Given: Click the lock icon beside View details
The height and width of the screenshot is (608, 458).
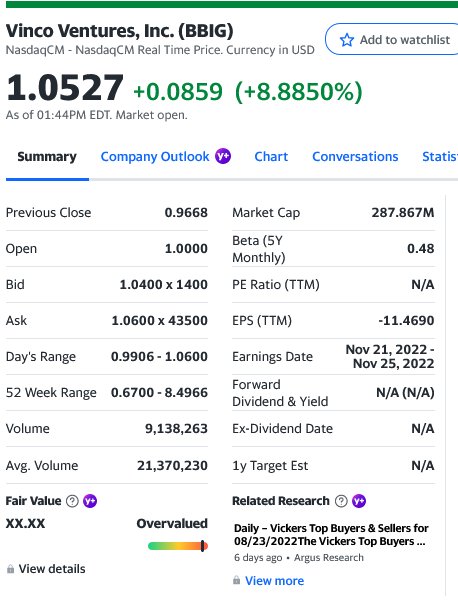Looking at the screenshot, I should [x=10, y=569].
